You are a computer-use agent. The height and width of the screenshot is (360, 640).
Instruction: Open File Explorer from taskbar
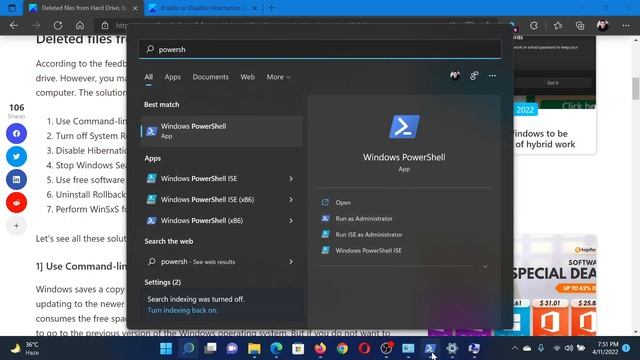254,348
